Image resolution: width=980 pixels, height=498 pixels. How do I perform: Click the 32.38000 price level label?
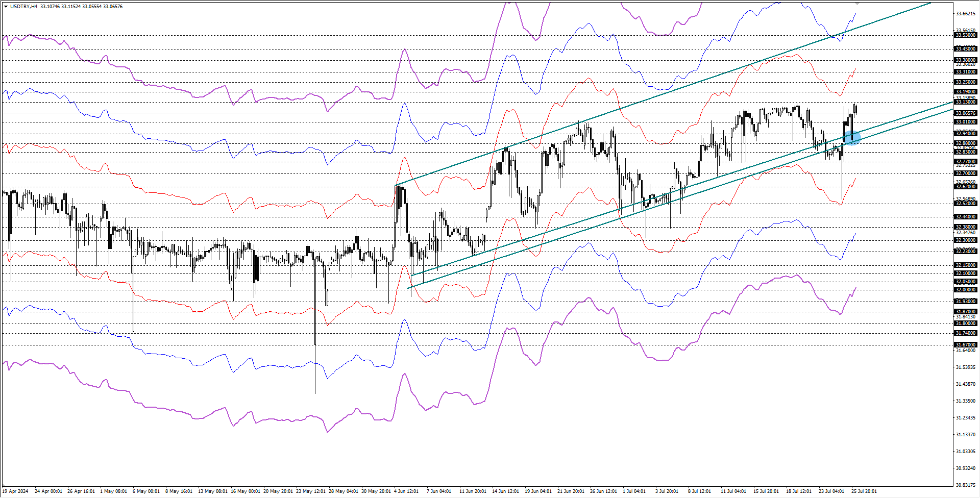coord(965,227)
